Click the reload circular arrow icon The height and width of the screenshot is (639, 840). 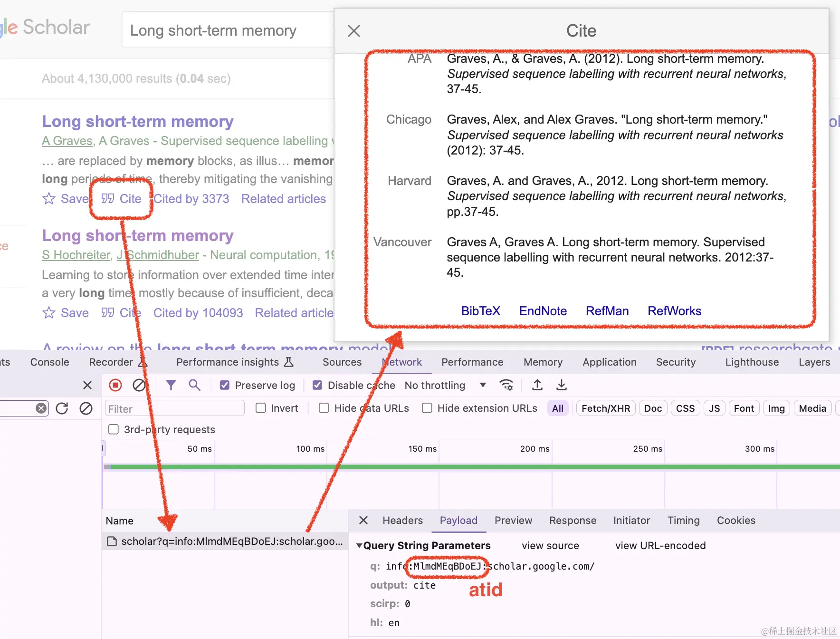62,408
